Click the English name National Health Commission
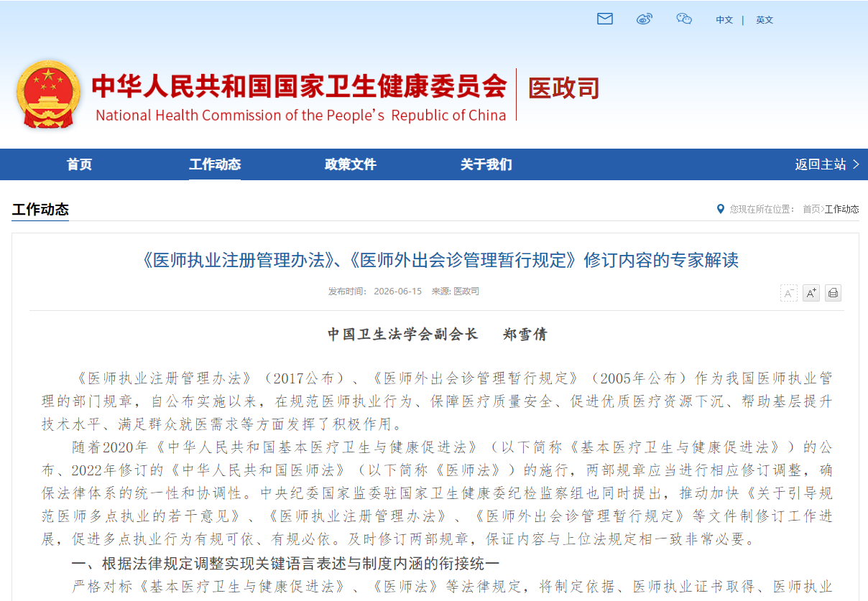Viewport: 868px width, 601px height. [300, 116]
